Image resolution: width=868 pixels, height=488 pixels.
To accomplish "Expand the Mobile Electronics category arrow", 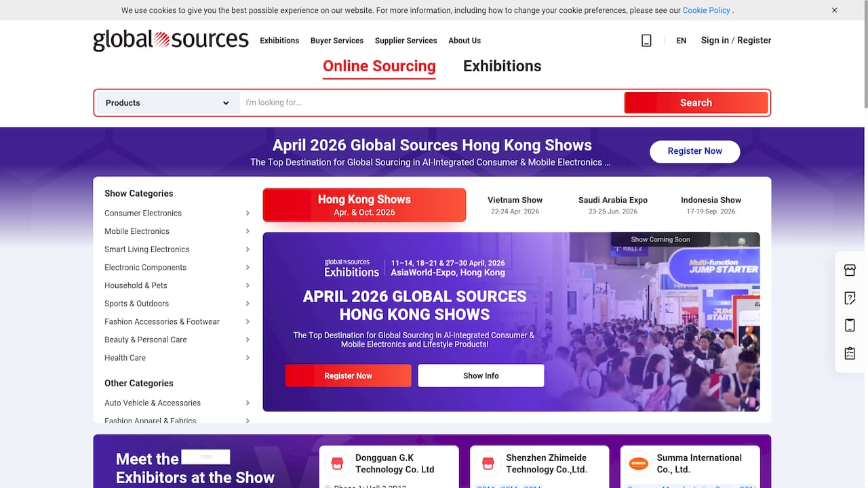I will pyautogui.click(x=248, y=231).
